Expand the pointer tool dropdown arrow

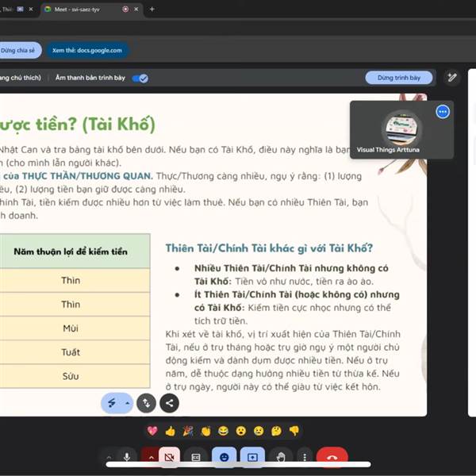point(128,403)
